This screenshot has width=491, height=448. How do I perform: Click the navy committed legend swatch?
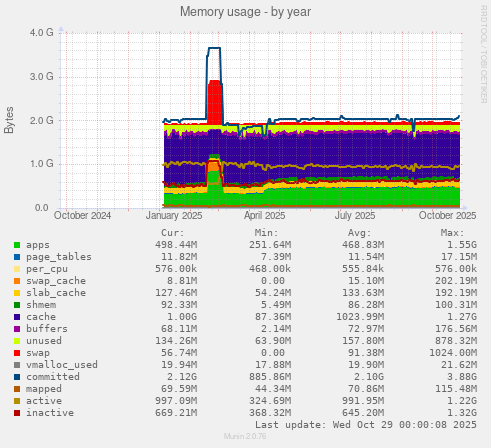coord(17,377)
